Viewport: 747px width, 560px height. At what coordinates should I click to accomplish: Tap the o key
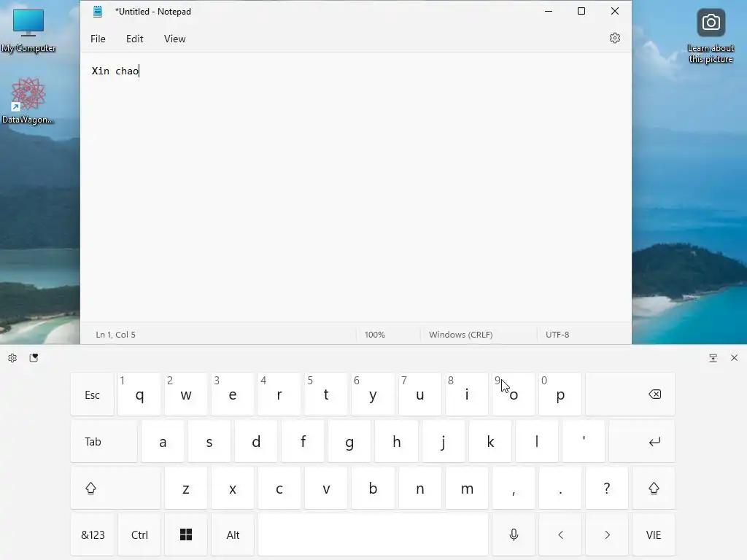[x=514, y=394]
